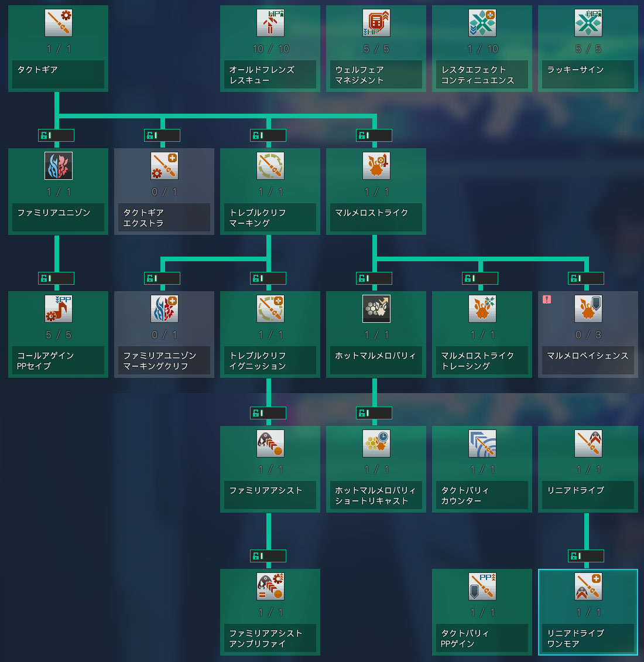Click the ホットマルメロパリィ skill icon
This screenshot has height=662, width=644.
[376, 309]
